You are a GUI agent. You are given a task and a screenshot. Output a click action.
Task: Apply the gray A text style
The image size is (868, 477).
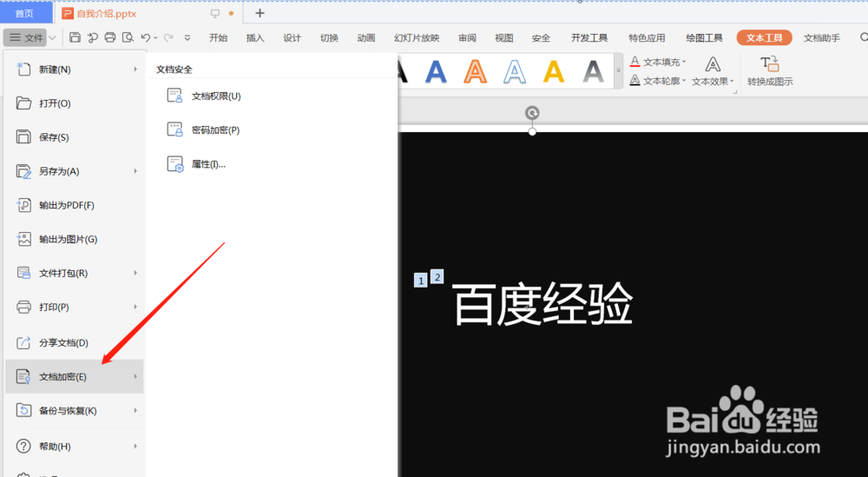(x=593, y=71)
